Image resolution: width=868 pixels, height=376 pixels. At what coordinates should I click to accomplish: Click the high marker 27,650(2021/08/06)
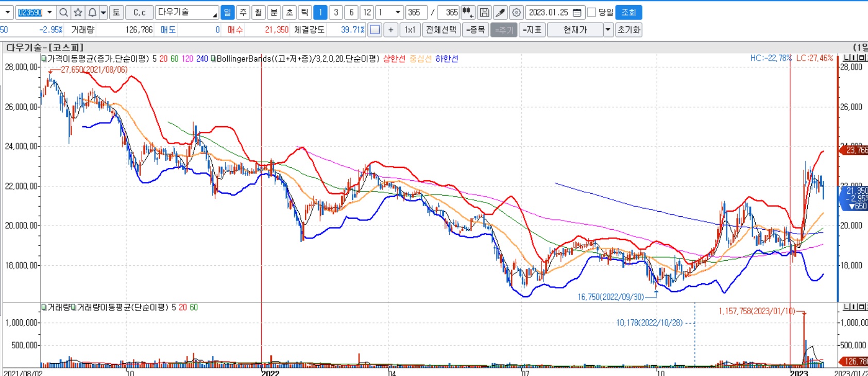pos(94,70)
